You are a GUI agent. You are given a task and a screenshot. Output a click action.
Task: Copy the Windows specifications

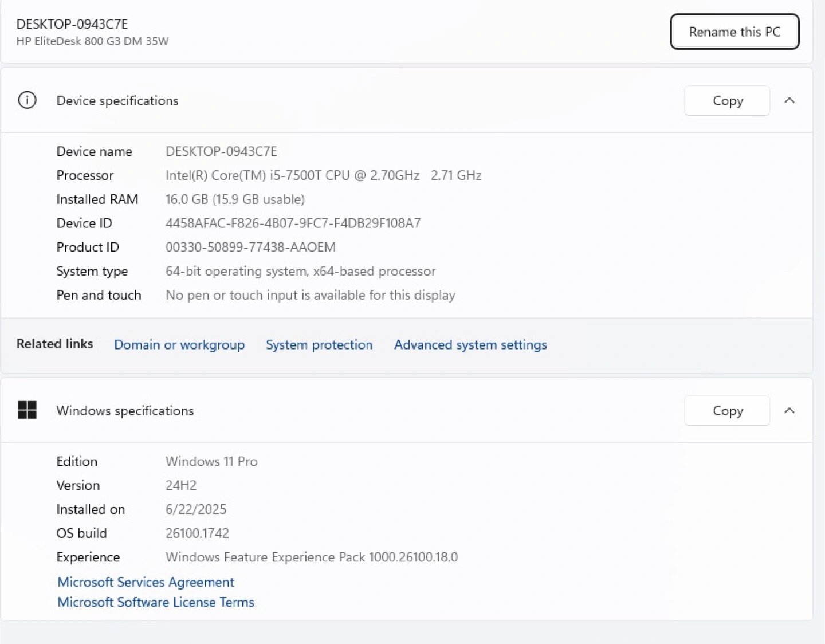[727, 411]
